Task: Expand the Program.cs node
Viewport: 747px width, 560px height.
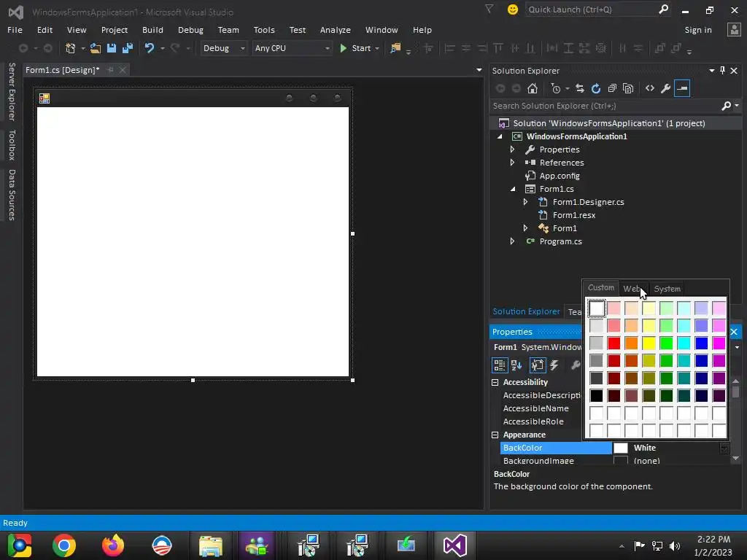Action: (x=512, y=241)
